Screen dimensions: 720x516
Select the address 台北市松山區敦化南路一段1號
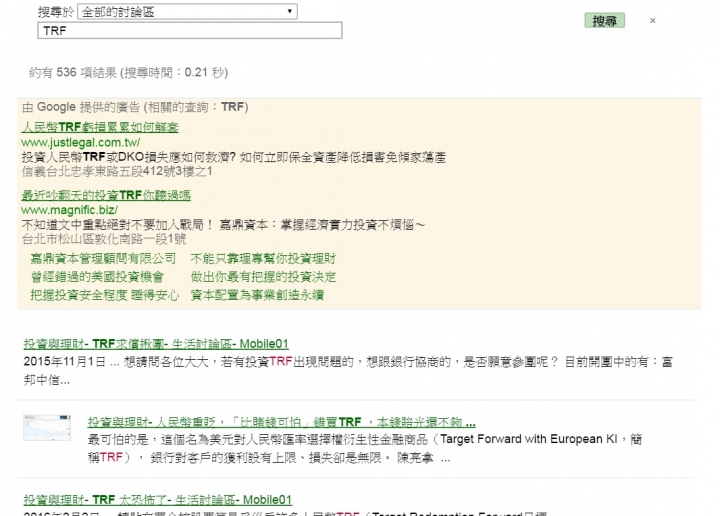point(104,239)
